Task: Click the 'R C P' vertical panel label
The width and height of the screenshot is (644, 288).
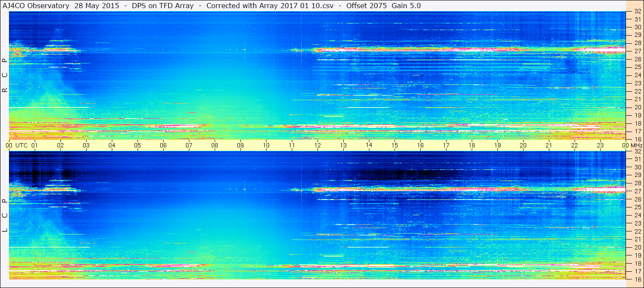Action: [5, 75]
